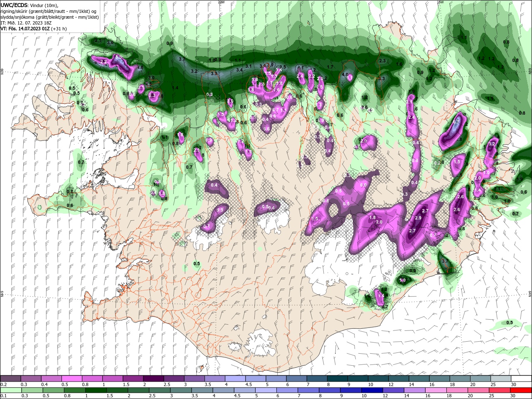Screen dimensions: 532x399
Task: Select the grey-purple 0.2–0.3 mm snow swatch
Action: [x=10, y=379]
